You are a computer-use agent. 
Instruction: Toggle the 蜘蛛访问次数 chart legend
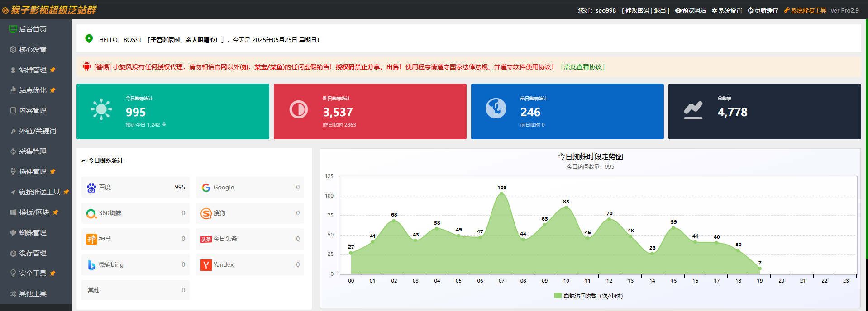pyautogui.click(x=588, y=296)
